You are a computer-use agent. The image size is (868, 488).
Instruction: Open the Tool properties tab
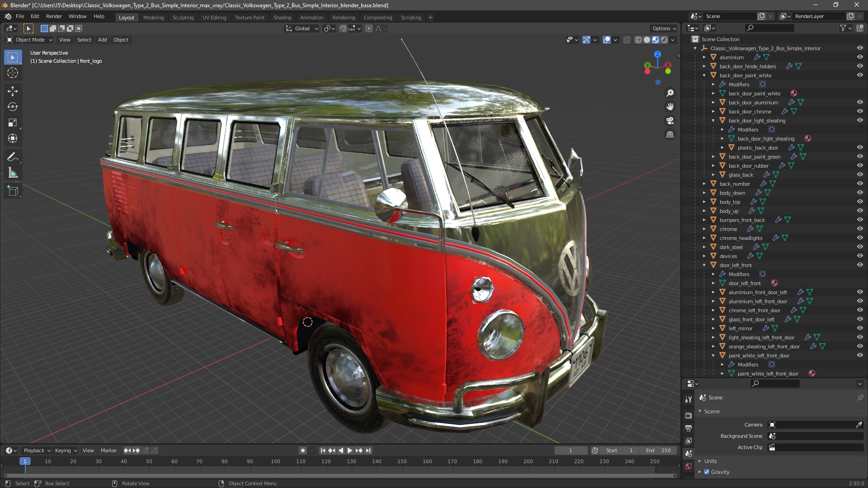click(x=689, y=399)
